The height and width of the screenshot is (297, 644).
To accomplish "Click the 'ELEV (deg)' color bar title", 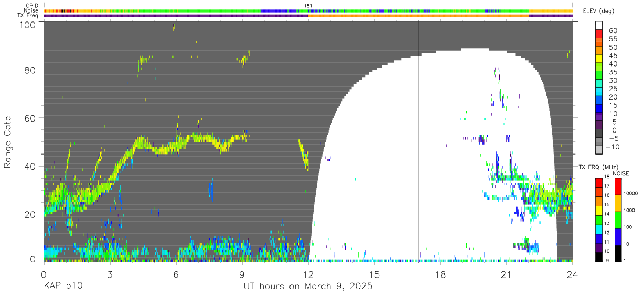I will (x=598, y=11).
